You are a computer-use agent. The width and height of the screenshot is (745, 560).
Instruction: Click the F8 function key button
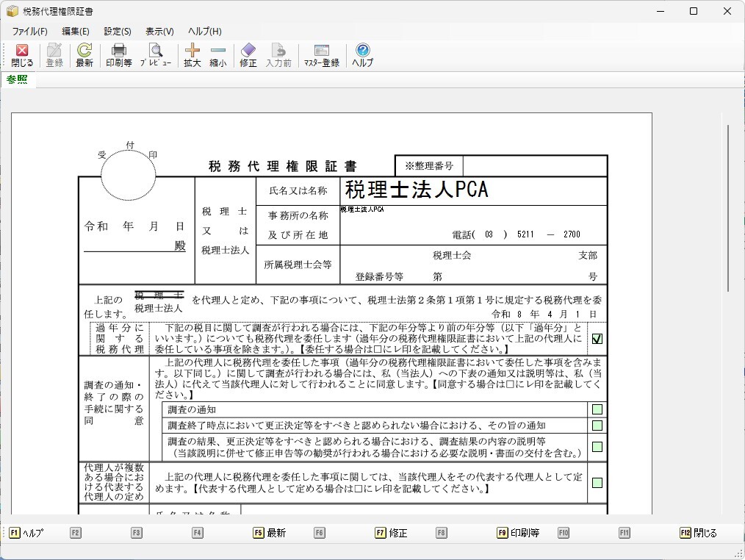point(441,533)
